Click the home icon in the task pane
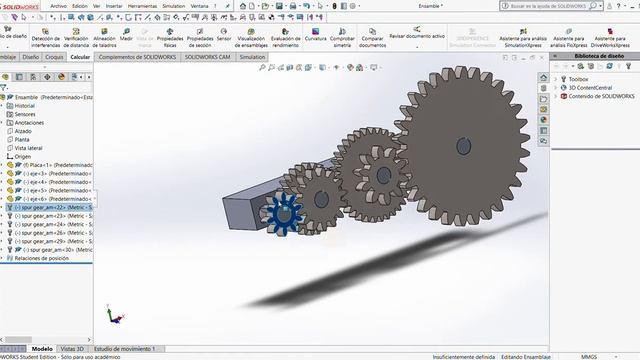Viewport: 640px width, 360px height. coord(543,77)
